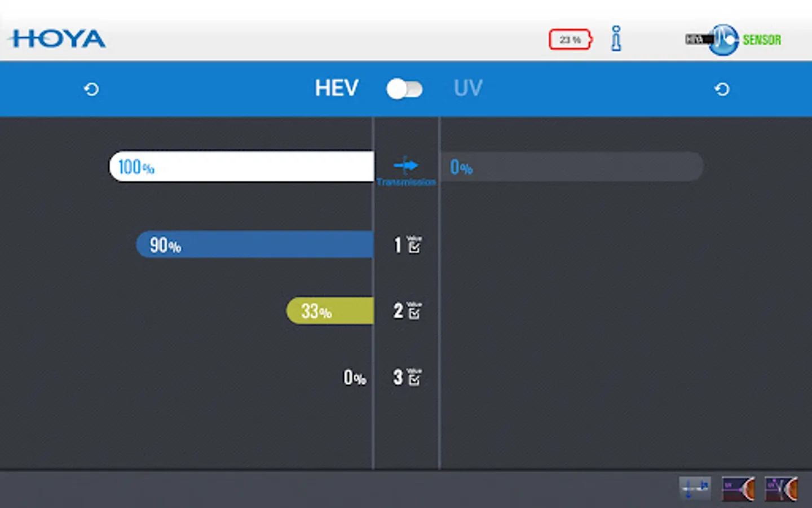Image resolution: width=812 pixels, height=508 pixels.
Task: Click the yellow 33% measurement bar
Action: (330, 310)
